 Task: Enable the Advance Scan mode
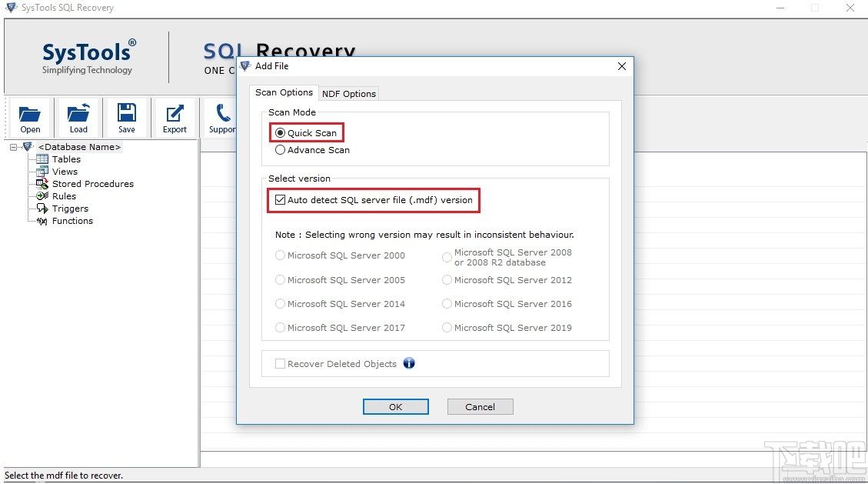coord(281,150)
